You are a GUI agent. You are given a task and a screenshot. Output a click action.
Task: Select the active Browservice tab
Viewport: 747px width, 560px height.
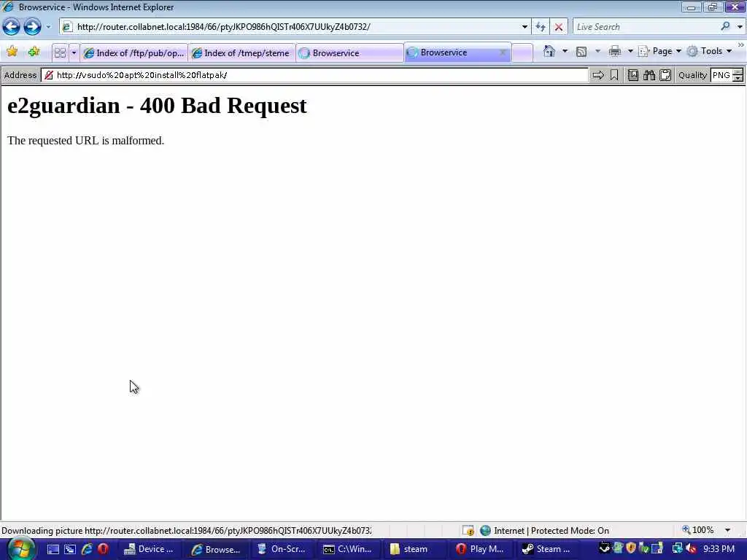(x=452, y=52)
